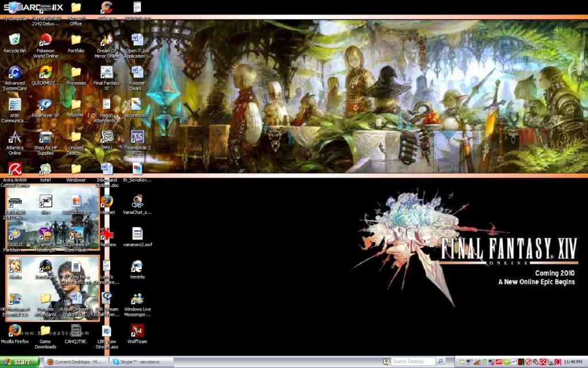
Task: Launch Final Fantasy XI shortcut
Action: [x=106, y=72]
